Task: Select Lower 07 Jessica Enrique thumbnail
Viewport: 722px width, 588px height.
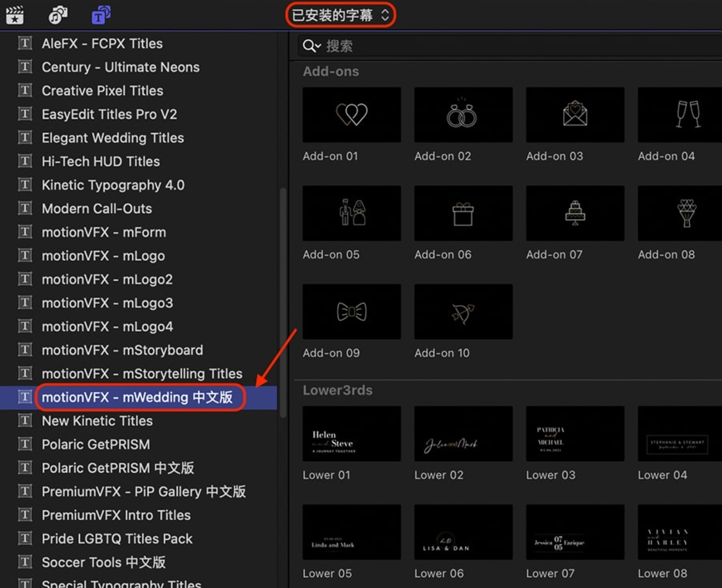Action: pyautogui.click(x=575, y=532)
